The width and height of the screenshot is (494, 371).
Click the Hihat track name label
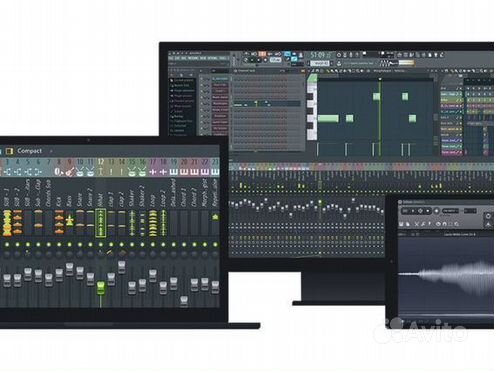[x=100, y=199]
